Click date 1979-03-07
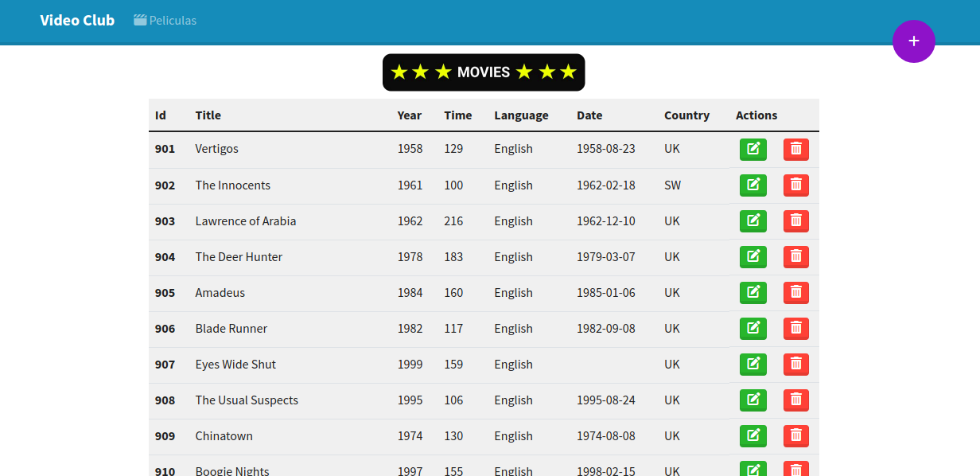This screenshot has width=980, height=476. click(x=606, y=257)
